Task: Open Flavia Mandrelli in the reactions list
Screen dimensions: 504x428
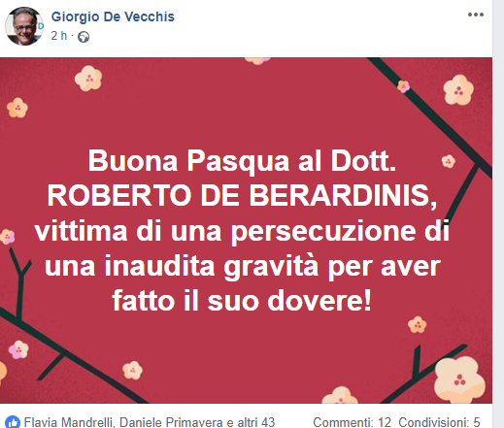Action: tap(69, 422)
